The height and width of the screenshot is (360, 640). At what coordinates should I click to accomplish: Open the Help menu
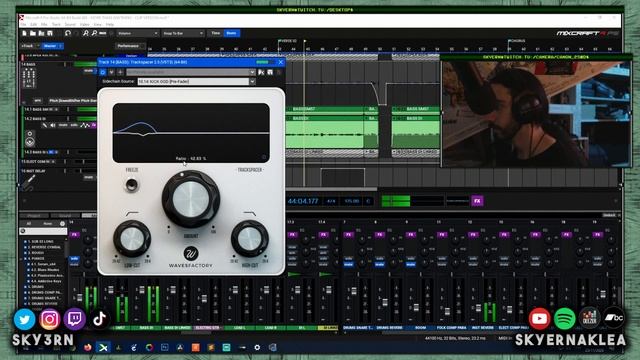[x=110, y=24]
